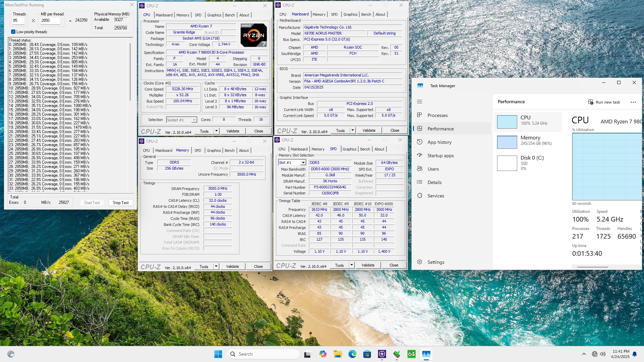Open Tools dropdown arrow in CPU-Z Mainboard window
Viewport: 644px width, 362px height.
pyautogui.click(x=353, y=130)
